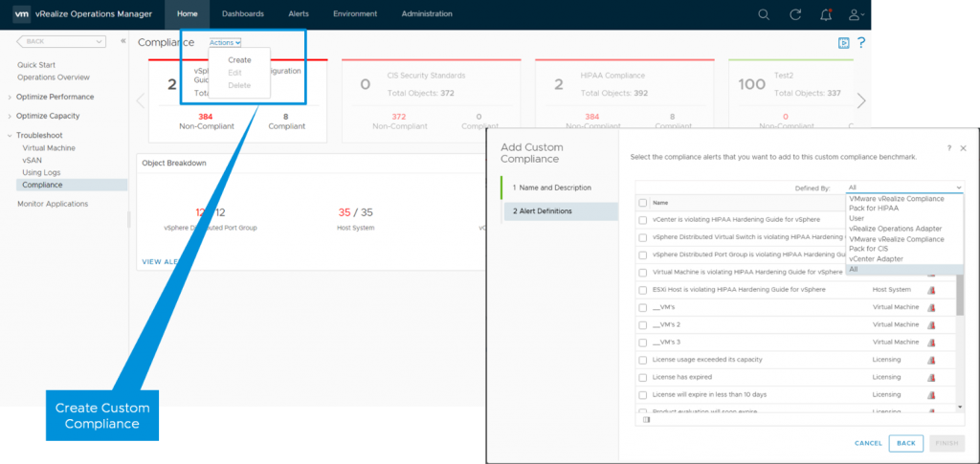Choose VMware vRealize Compliance Pack for CIS option

[x=904, y=244]
